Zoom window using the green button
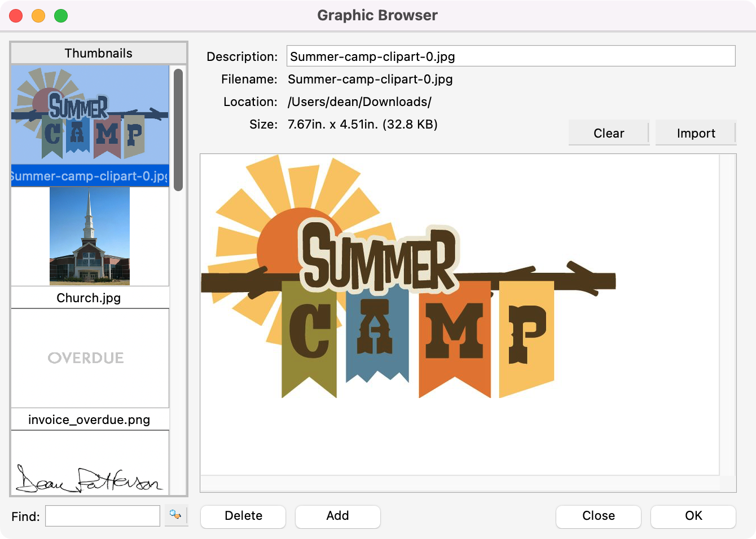This screenshot has width=756, height=539. pyautogui.click(x=61, y=16)
